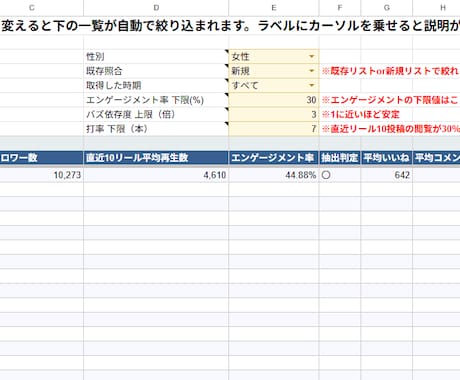Click the 平均コメン header cell

(x=437, y=158)
